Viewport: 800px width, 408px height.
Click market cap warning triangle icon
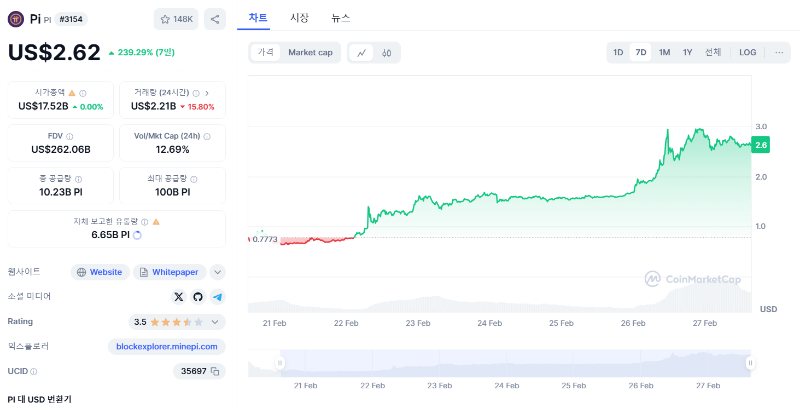72,93
